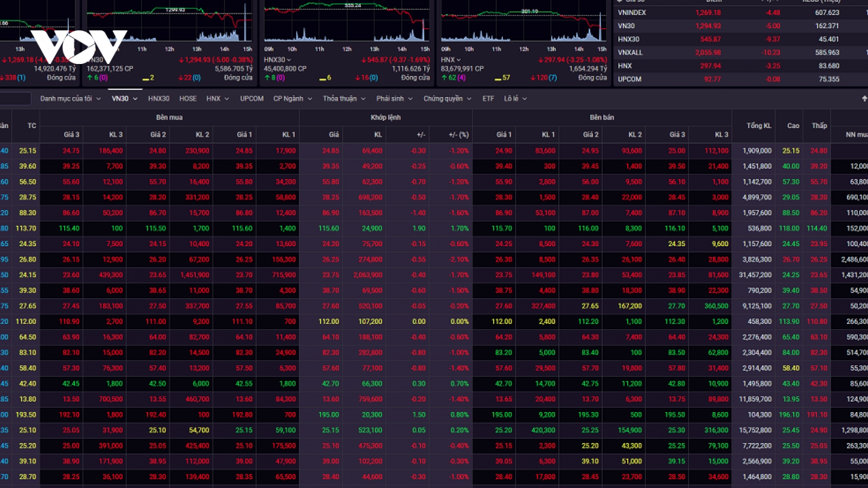The width and height of the screenshot is (868, 488).
Task: Click the HNX intraday chart
Action: pyautogui.click(x=524, y=22)
